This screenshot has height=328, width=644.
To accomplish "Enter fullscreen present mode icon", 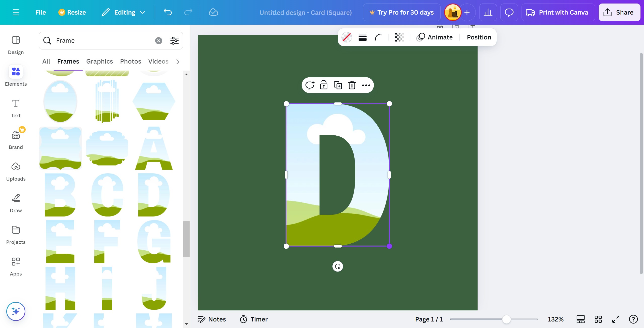I will click(x=616, y=319).
